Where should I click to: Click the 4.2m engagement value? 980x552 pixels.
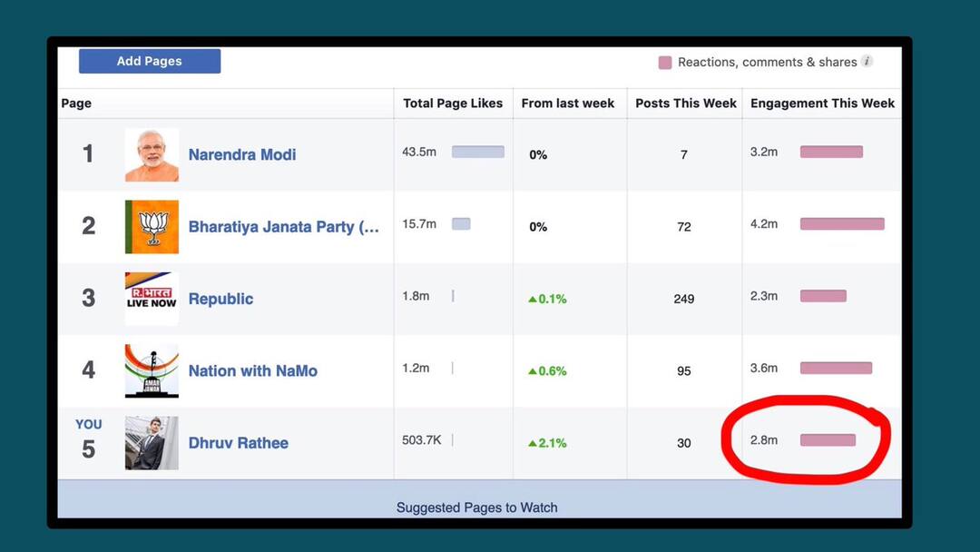click(764, 224)
